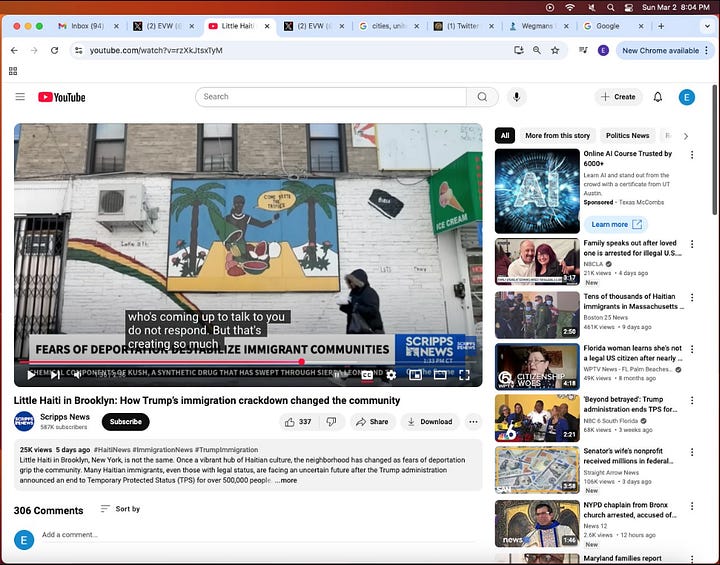Open more actions ellipsis under video
Image resolution: width=720 pixels, height=565 pixels.
(x=473, y=422)
